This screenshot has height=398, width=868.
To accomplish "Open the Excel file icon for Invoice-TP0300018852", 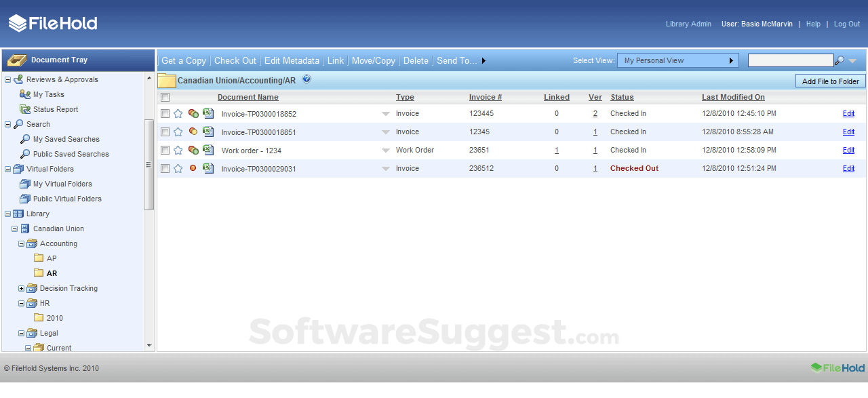I will pyautogui.click(x=208, y=113).
